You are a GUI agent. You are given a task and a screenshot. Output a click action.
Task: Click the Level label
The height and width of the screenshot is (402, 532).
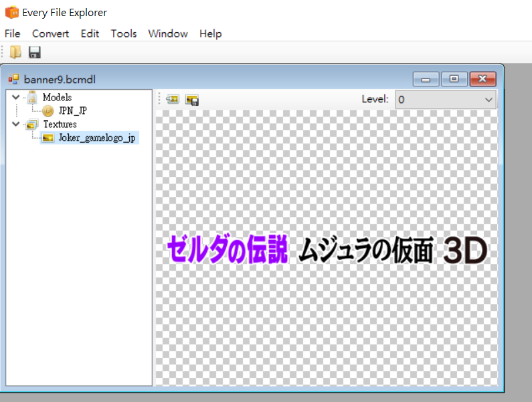pos(375,99)
